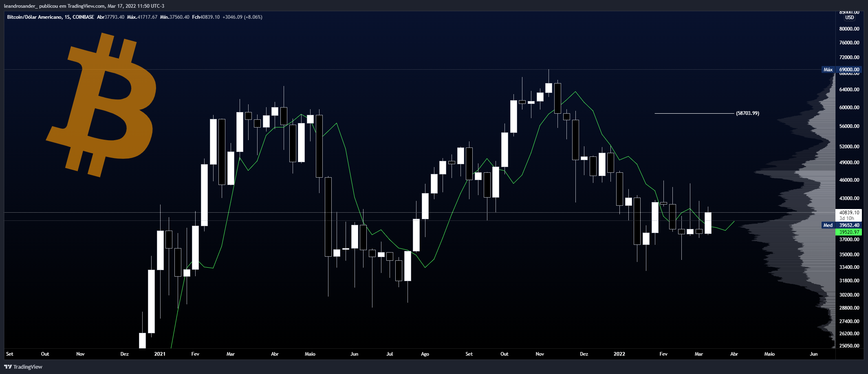Click the 2021 label on the time axis
868x374 pixels.
pos(160,354)
